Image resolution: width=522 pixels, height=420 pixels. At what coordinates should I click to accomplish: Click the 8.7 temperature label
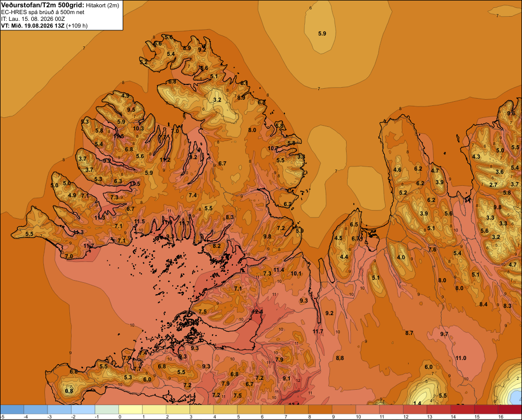pyautogui.click(x=409, y=333)
